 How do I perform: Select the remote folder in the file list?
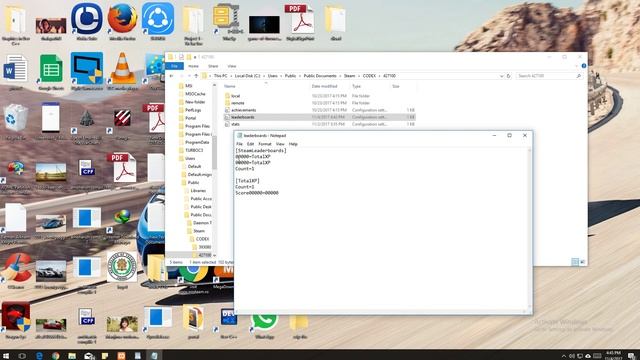[x=238, y=103]
